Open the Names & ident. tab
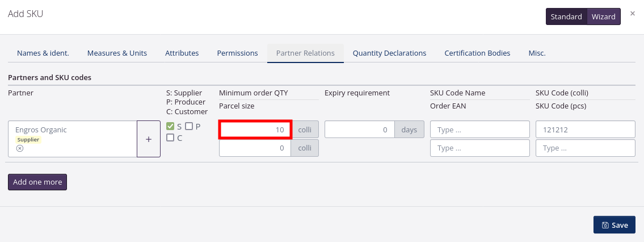The image size is (644, 242). (x=43, y=53)
